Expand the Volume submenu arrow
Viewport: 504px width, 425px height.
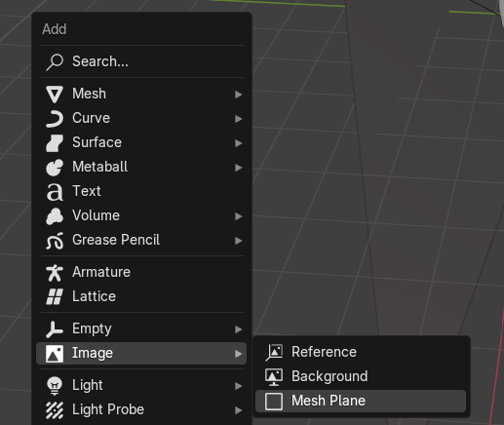click(x=239, y=216)
